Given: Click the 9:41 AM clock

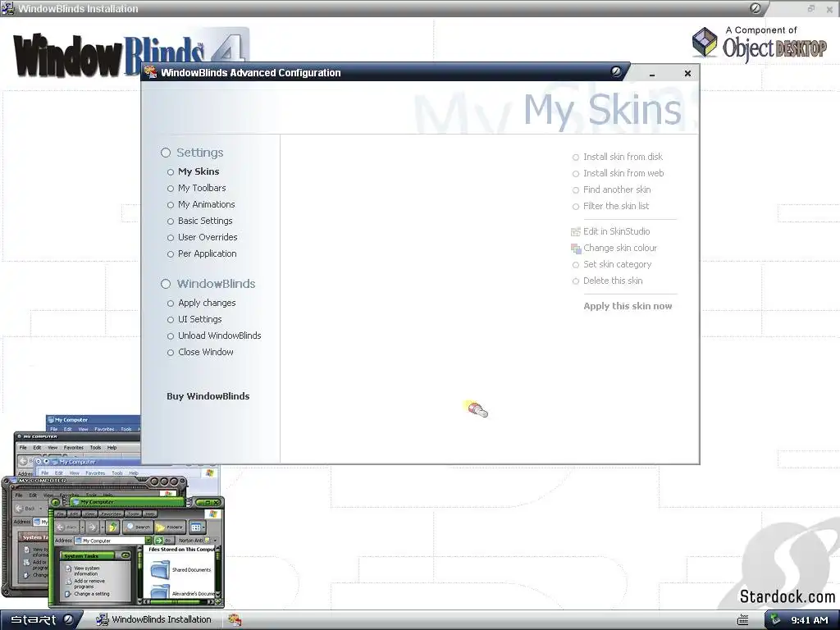Looking at the screenshot, I should (810, 620).
